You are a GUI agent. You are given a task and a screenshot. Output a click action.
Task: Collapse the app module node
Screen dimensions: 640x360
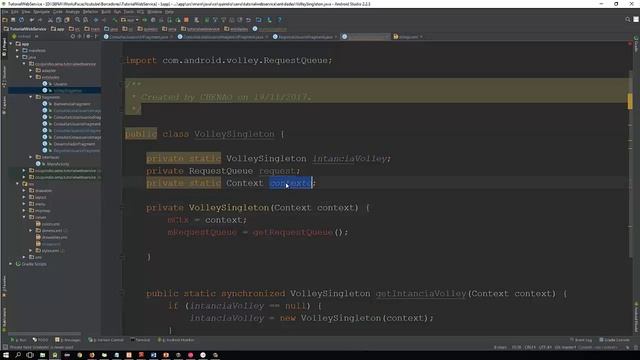click(x=11, y=44)
